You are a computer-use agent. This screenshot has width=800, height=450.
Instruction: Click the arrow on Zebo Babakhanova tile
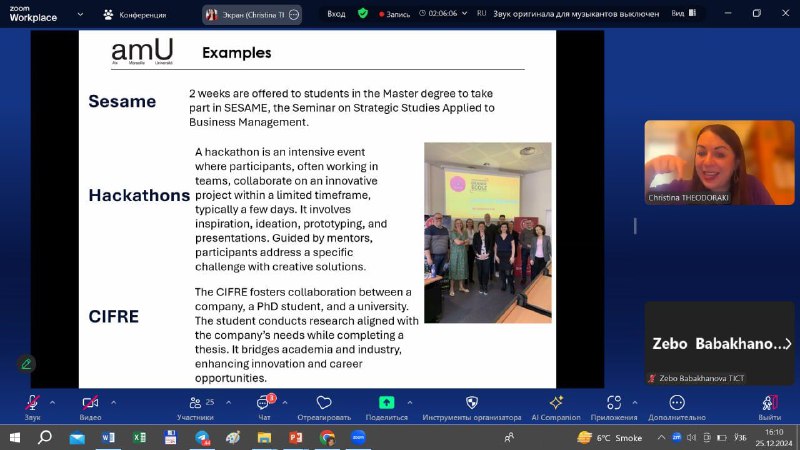(788, 344)
